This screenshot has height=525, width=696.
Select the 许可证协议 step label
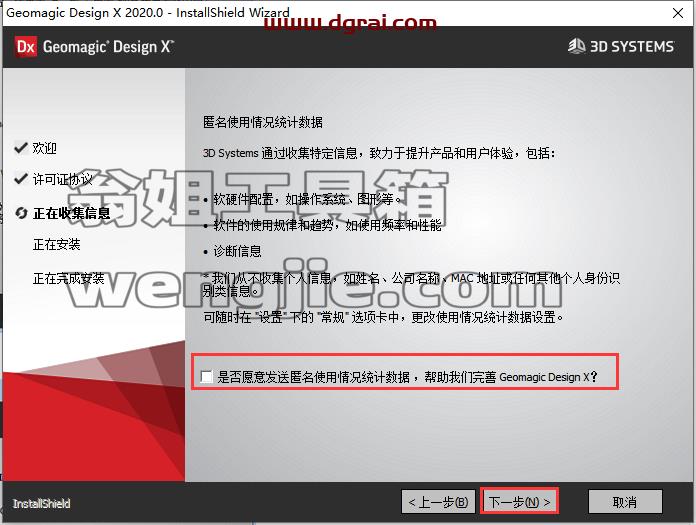pos(63,179)
